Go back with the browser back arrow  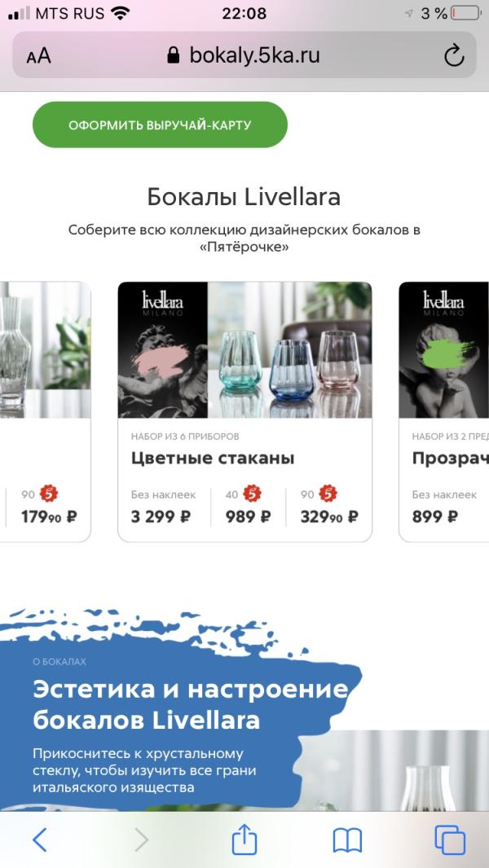click(x=39, y=840)
